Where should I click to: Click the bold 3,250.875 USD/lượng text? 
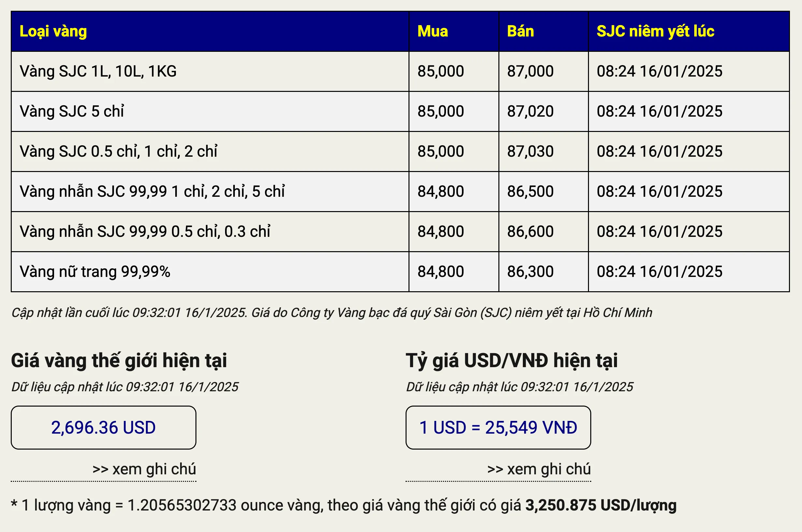click(601, 505)
